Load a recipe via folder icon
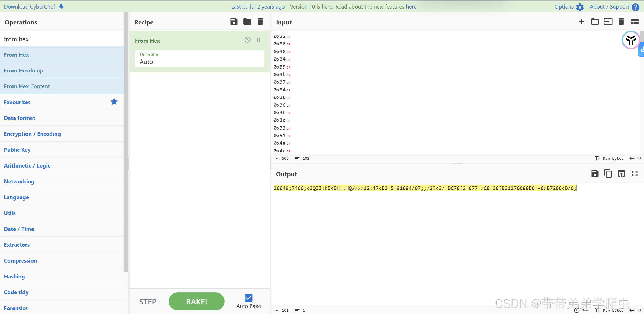 point(247,22)
